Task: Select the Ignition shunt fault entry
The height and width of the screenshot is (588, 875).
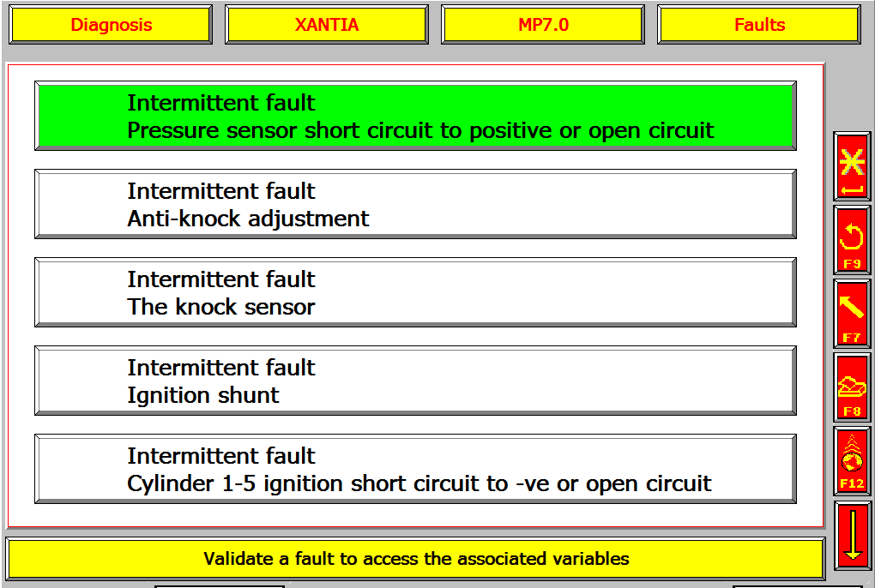Action: click(x=415, y=381)
